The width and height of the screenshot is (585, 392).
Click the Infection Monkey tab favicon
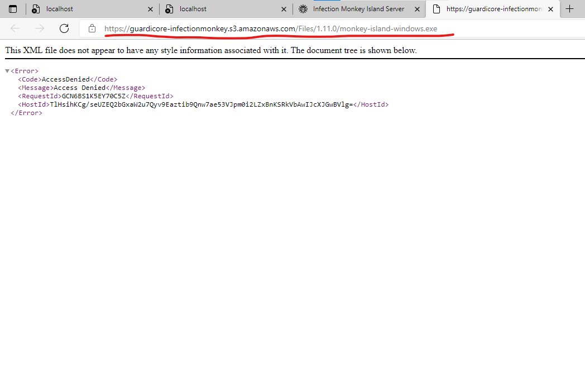[x=303, y=9]
